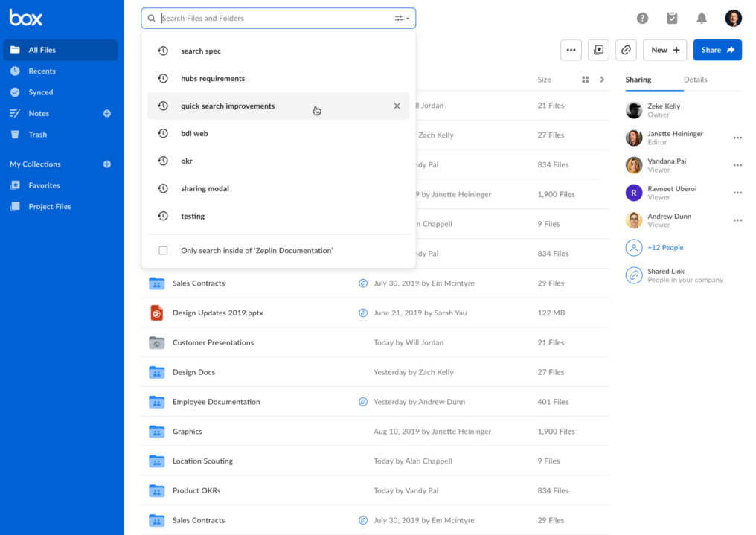Collapse the right Sharing panel with chevron
756x535 pixels.
602,80
